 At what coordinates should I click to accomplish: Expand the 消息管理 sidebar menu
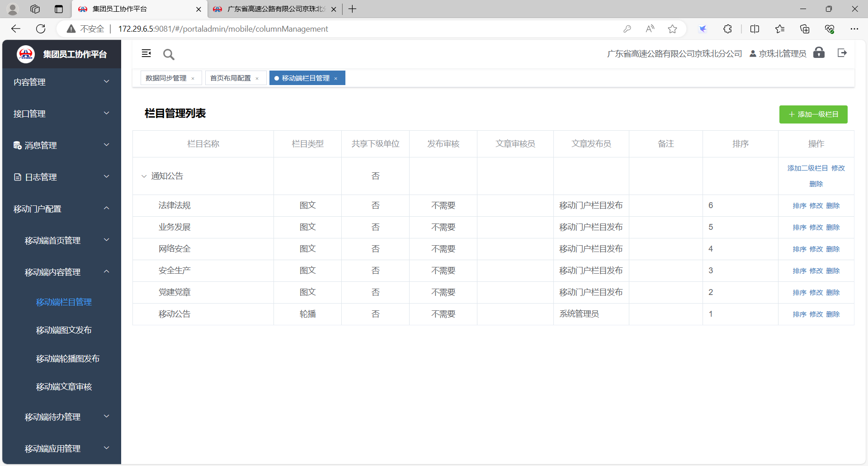click(x=61, y=145)
